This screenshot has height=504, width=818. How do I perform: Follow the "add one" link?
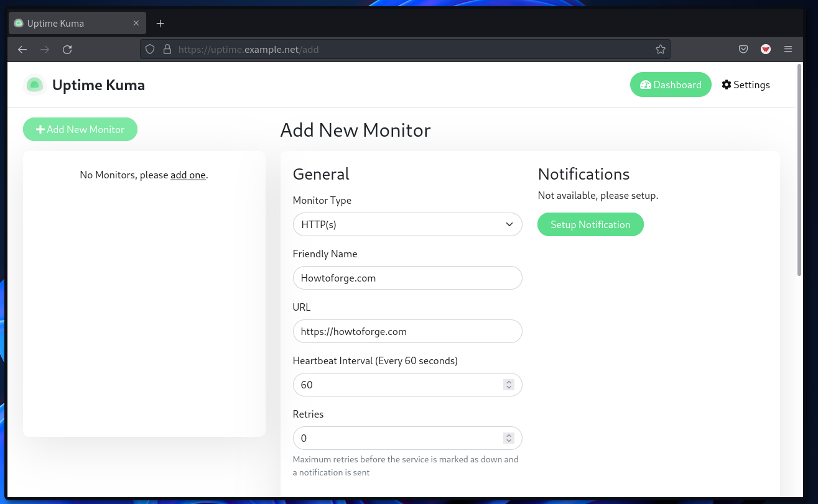(x=188, y=175)
